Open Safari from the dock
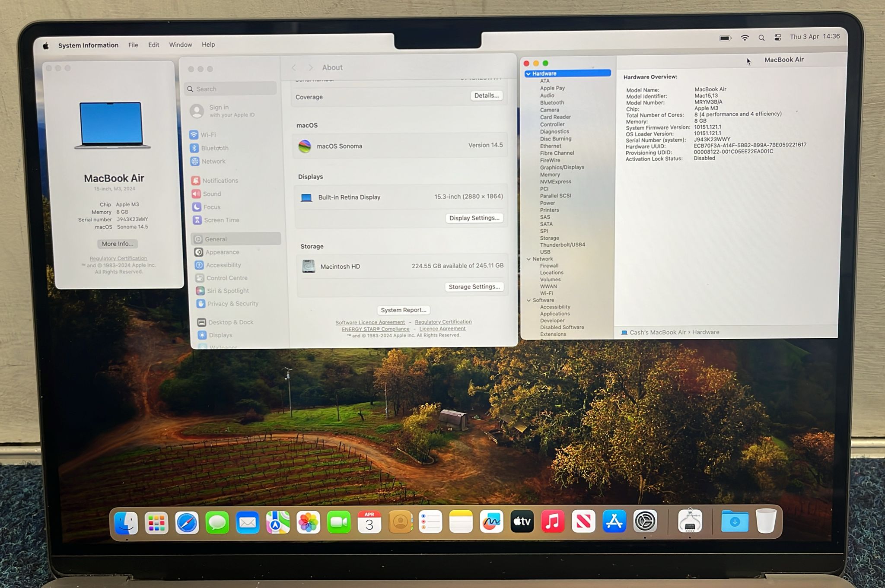The height and width of the screenshot is (588, 885). (x=187, y=523)
